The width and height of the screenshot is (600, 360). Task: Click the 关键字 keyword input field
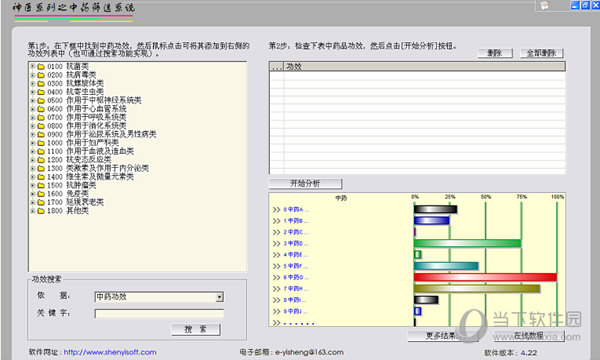[159, 314]
